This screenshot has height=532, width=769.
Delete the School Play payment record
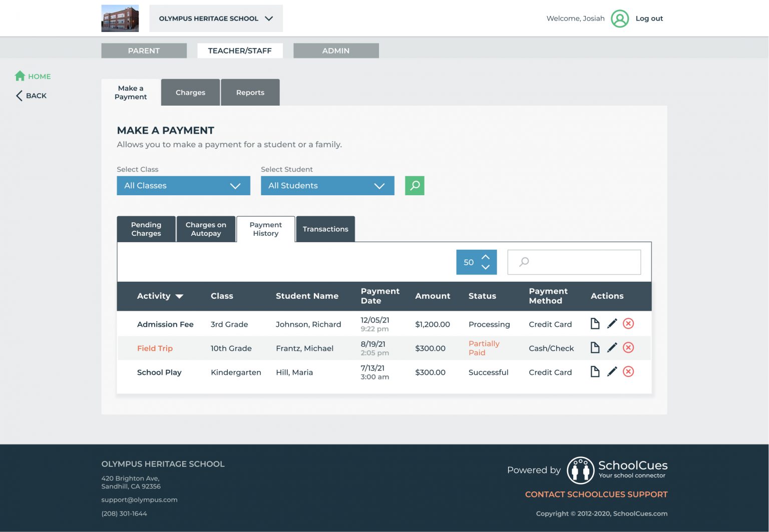628,372
